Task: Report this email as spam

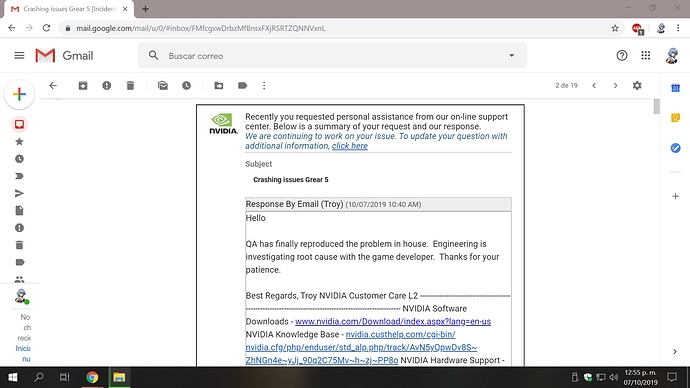Action: point(106,85)
